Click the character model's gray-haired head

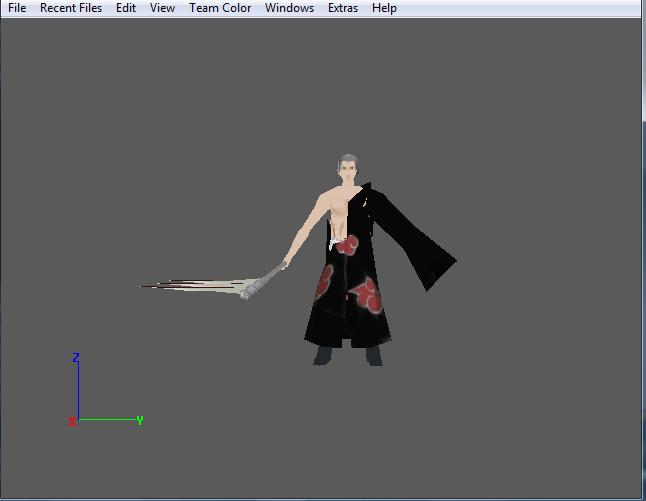point(346,170)
